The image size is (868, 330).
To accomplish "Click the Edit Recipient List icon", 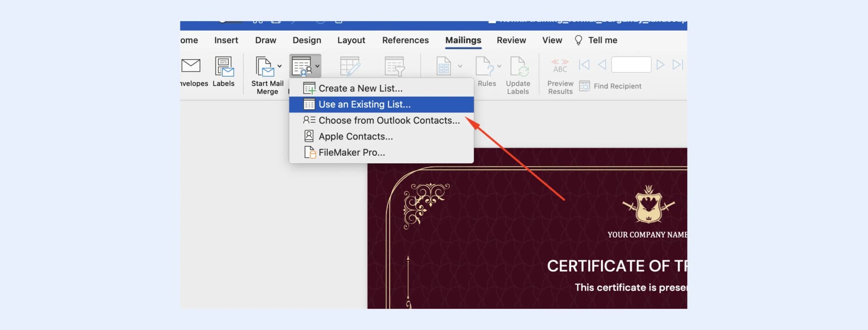I will [350, 66].
